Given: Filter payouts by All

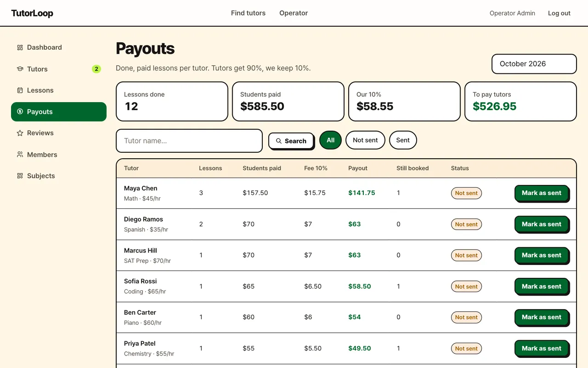Looking at the screenshot, I should 330,140.
